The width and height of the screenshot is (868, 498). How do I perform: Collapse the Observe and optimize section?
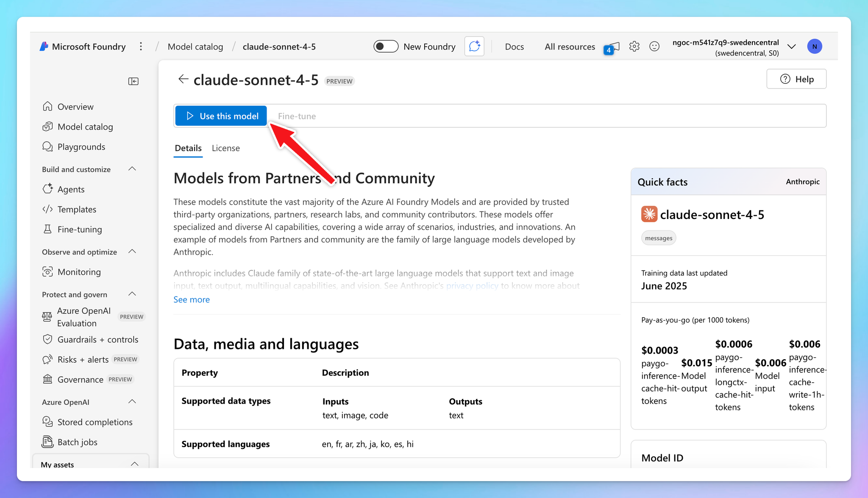[132, 252]
